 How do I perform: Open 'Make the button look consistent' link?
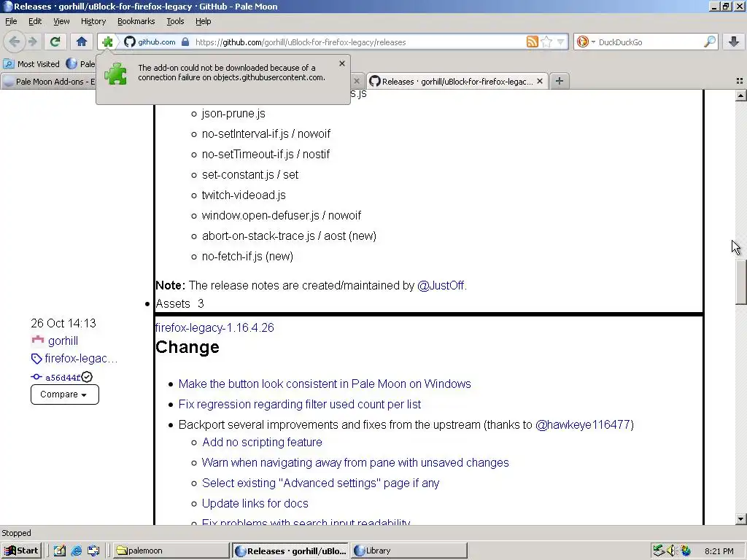(x=325, y=384)
